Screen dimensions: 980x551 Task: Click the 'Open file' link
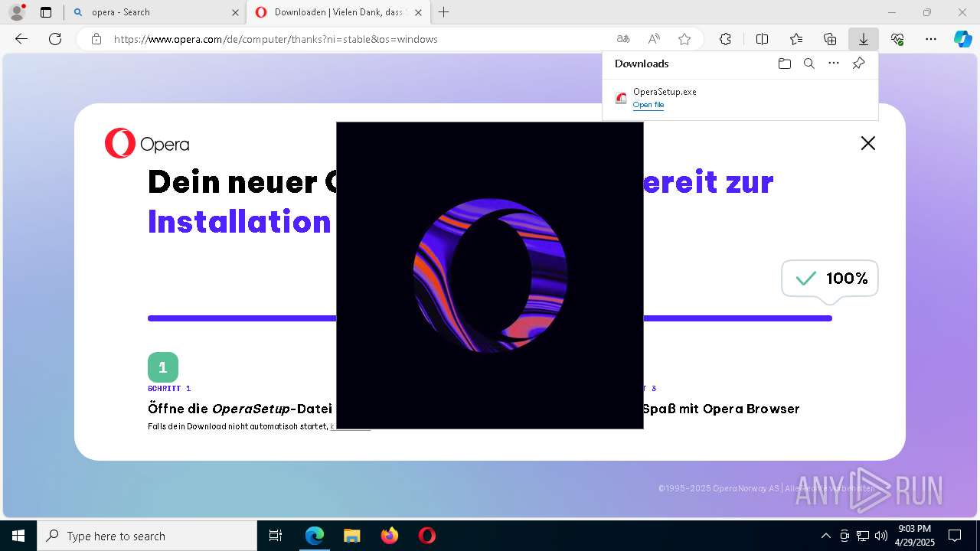coord(648,105)
